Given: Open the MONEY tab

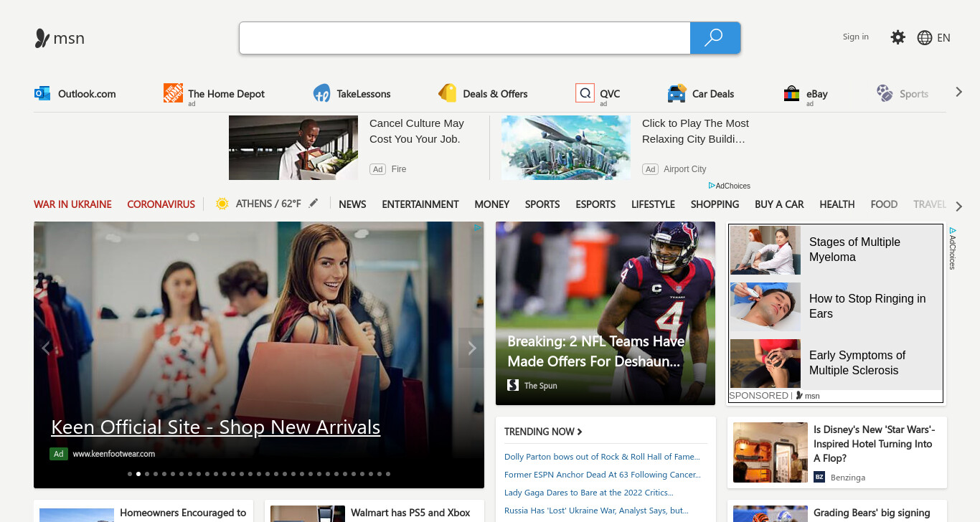Looking at the screenshot, I should click(492, 204).
